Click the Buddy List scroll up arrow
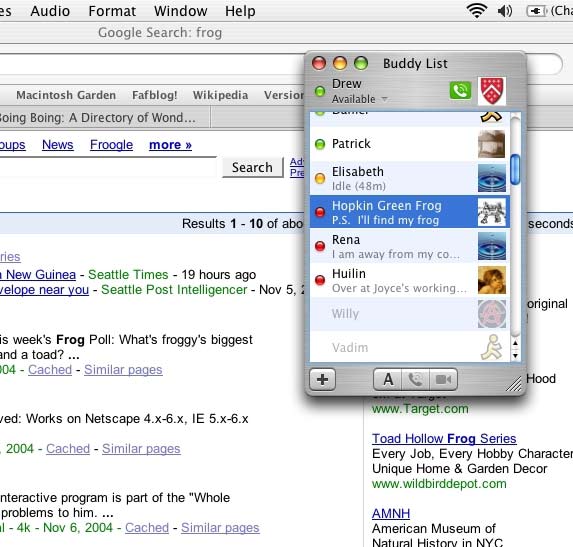573x547 pixels. [x=515, y=343]
